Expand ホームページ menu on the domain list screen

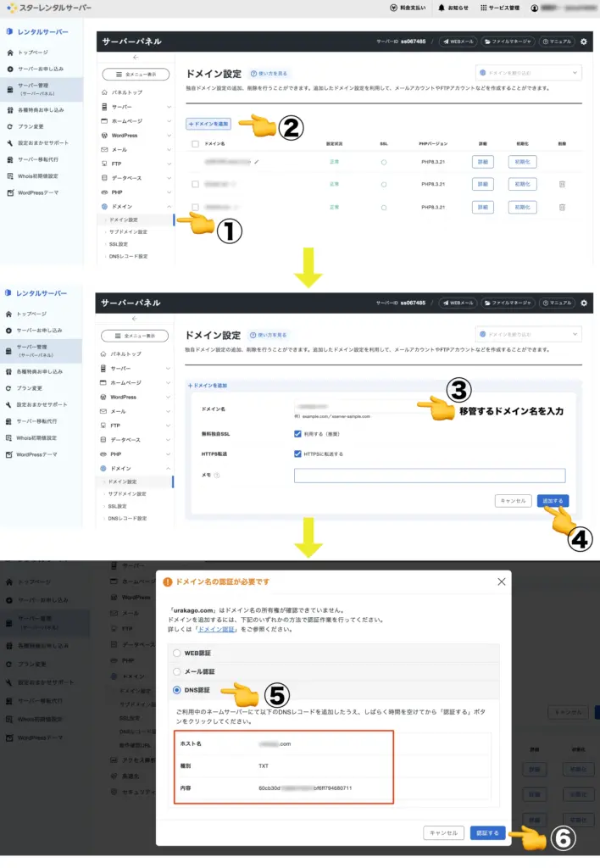136,121
